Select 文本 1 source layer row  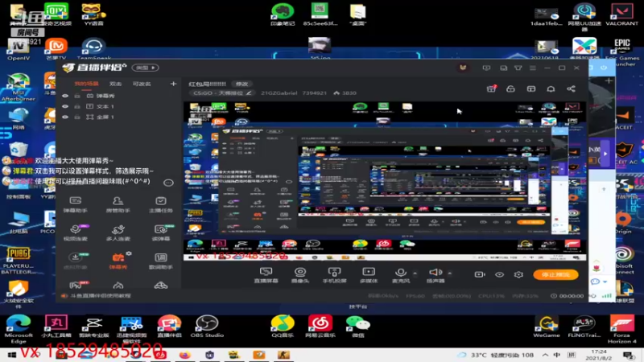[x=118, y=106]
